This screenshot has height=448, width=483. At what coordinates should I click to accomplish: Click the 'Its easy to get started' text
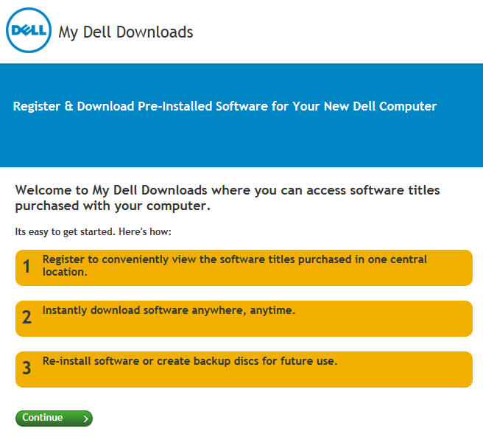tap(93, 232)
